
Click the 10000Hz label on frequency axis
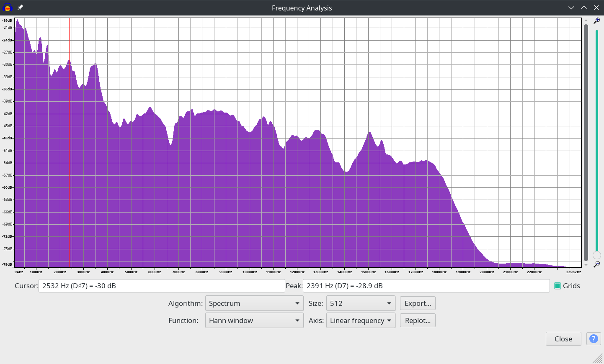pos(250,272)
